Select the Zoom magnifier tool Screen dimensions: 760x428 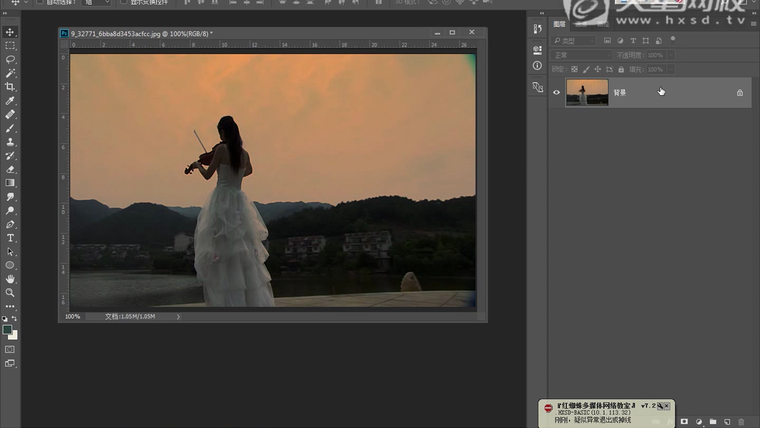coord(10,293)
